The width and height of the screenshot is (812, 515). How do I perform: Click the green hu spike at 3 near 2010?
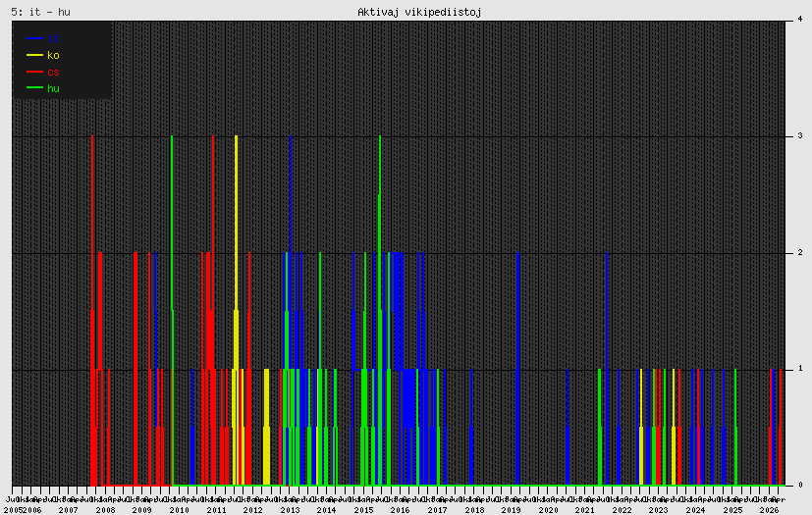(172, 311)
